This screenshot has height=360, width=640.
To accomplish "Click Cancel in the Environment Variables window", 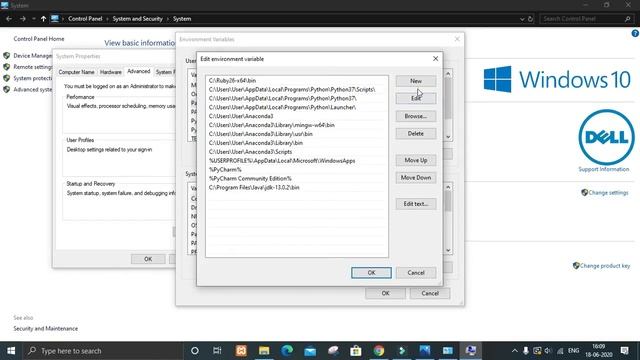I will click(430, 293).
